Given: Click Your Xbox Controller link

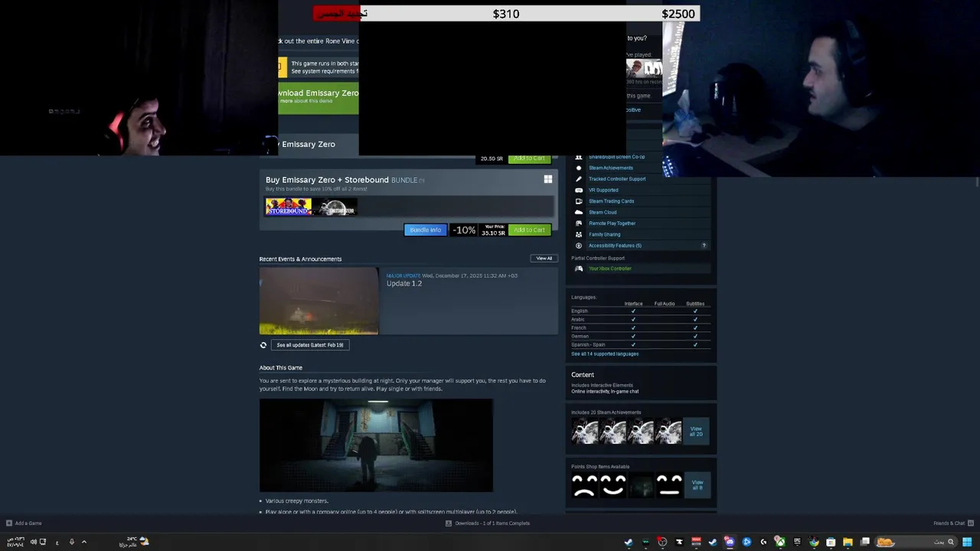Looking at the screenshot, I should tap(610, 269).
